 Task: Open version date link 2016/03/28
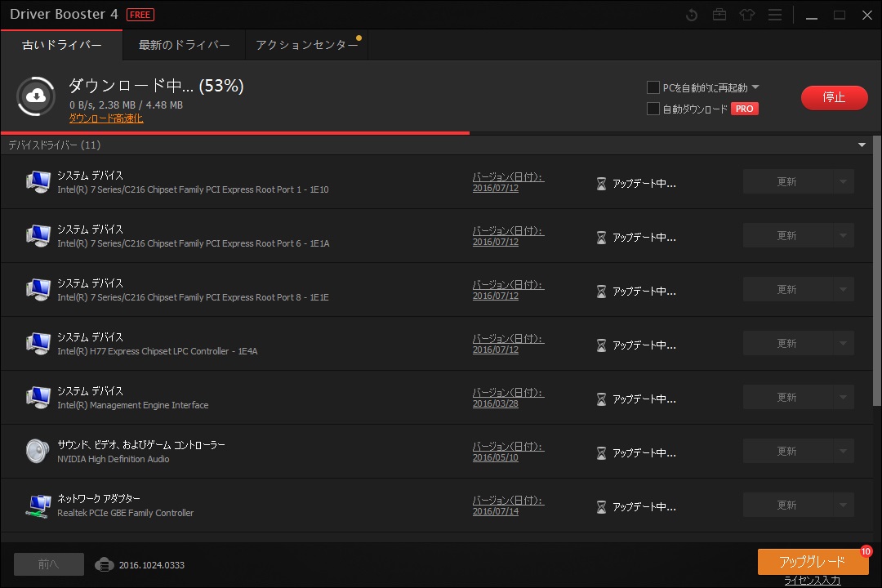(496, 403)
